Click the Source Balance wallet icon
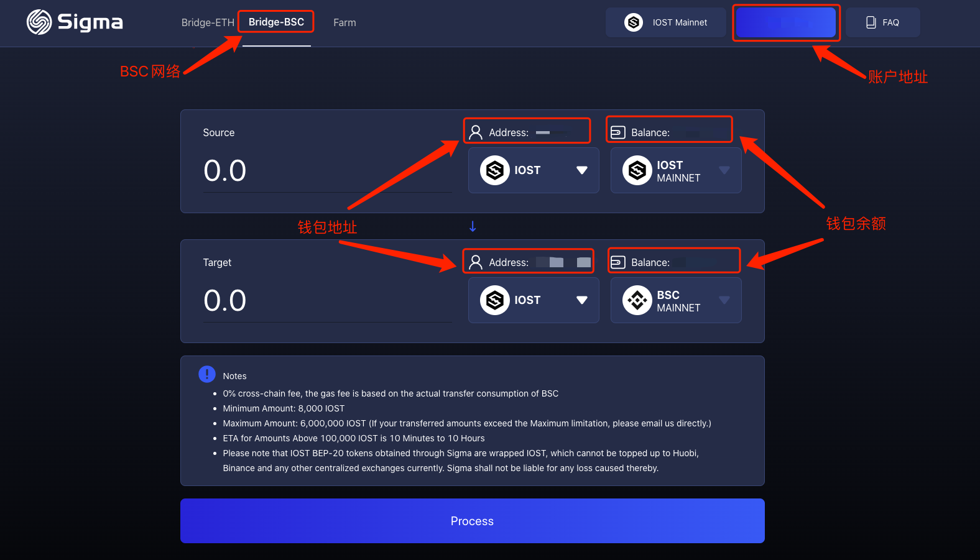 click(618, 132)
